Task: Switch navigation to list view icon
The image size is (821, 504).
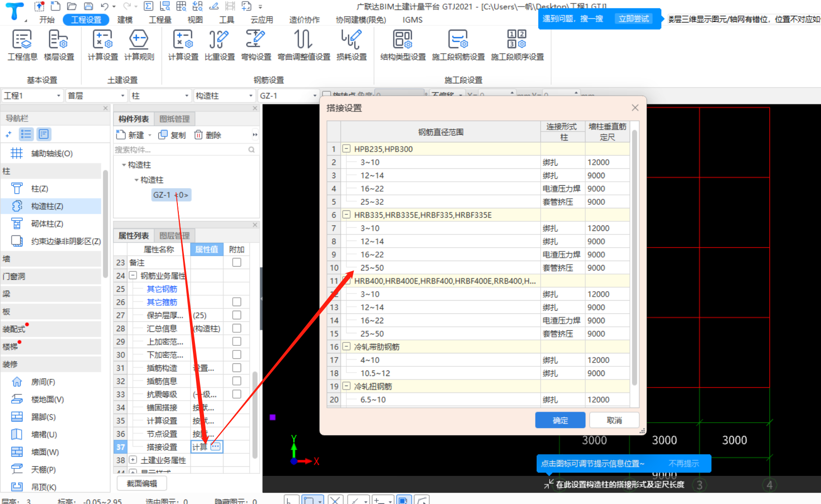Action: click(x=26, y=134)
